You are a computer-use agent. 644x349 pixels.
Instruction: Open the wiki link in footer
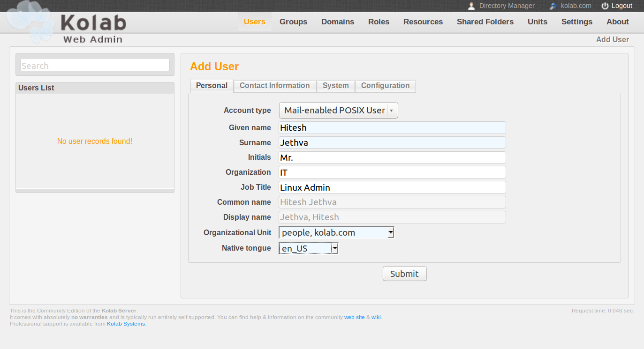pos(376,317)
